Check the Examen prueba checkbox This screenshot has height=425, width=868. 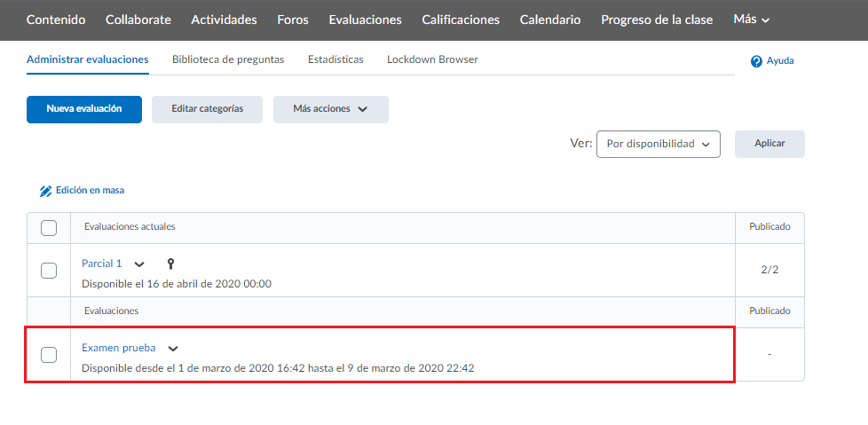pyautogui.click(x=49, y=355)
